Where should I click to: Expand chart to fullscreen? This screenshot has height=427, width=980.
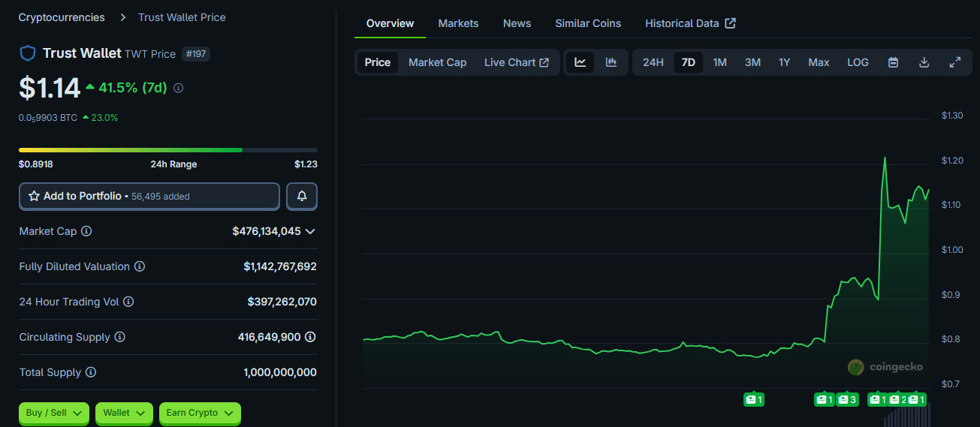pyautogui.click(x=954, y=62)
